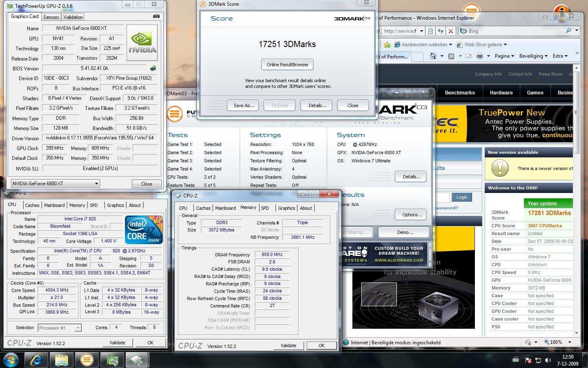Image resolution: width=588 pixels, height=368 pixels.
Task: Open the Bing search provider dropdown arrow
Action: click(x=577, y=31)
